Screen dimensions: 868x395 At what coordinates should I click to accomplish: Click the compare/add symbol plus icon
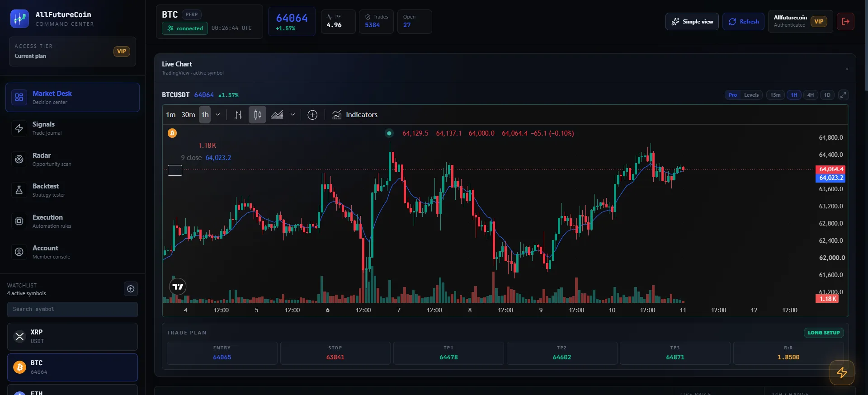[312, 115]
